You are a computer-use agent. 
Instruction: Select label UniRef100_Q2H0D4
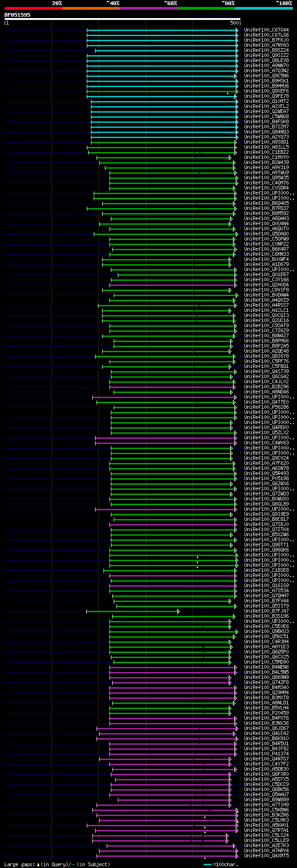pos(266,285)
